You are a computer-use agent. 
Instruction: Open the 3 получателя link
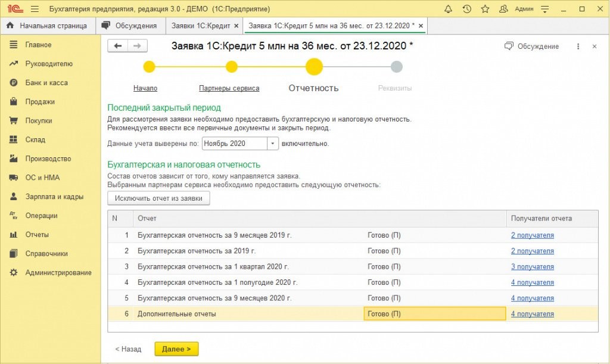[x=532, y=267]
